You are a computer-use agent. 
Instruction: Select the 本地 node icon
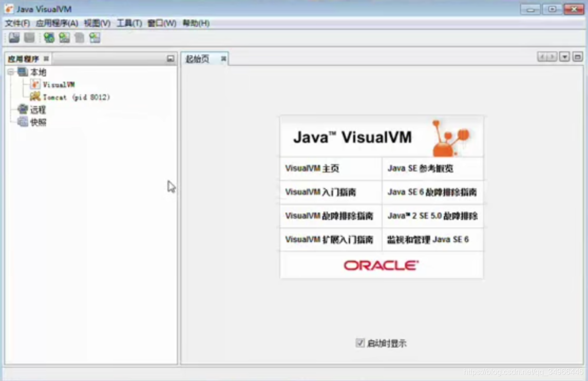23,72
